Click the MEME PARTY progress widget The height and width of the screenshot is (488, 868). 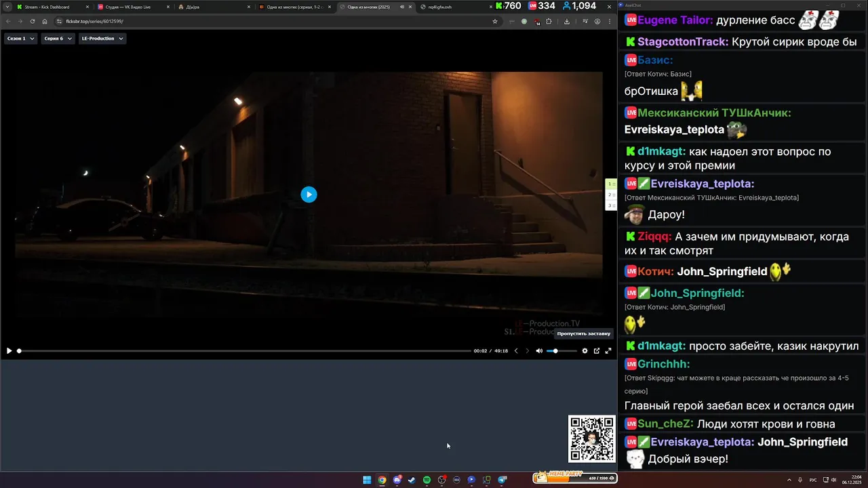click(x=574, y=477)
